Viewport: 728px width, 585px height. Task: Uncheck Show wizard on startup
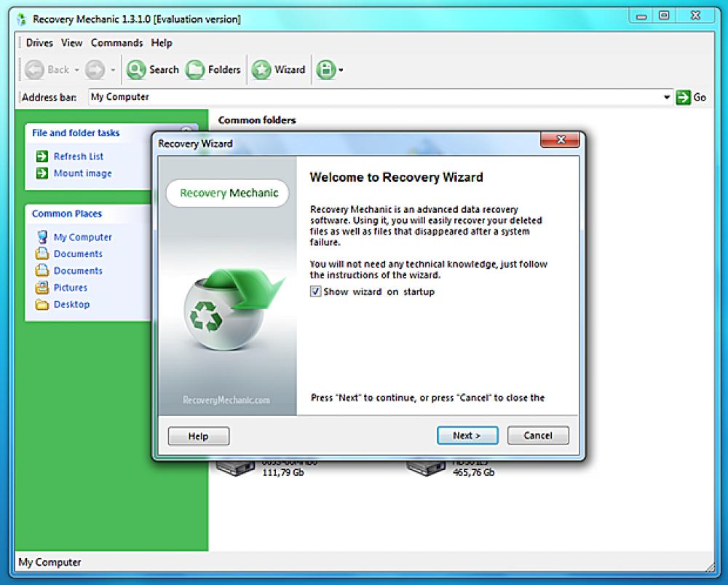click(x=316, y=291)
